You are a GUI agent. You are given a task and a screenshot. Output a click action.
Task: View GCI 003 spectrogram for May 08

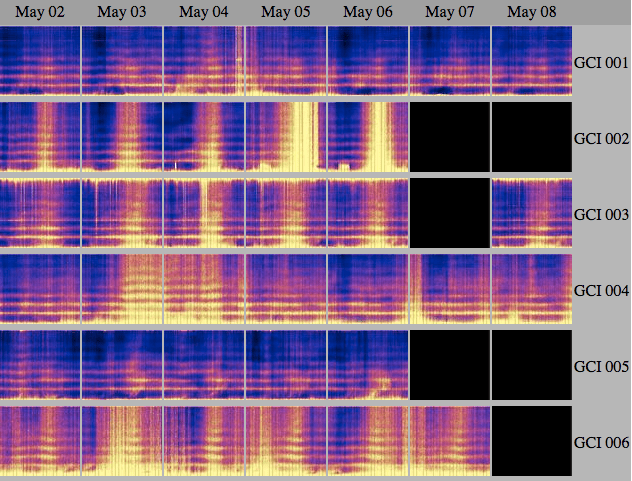(x=531, y=213)
